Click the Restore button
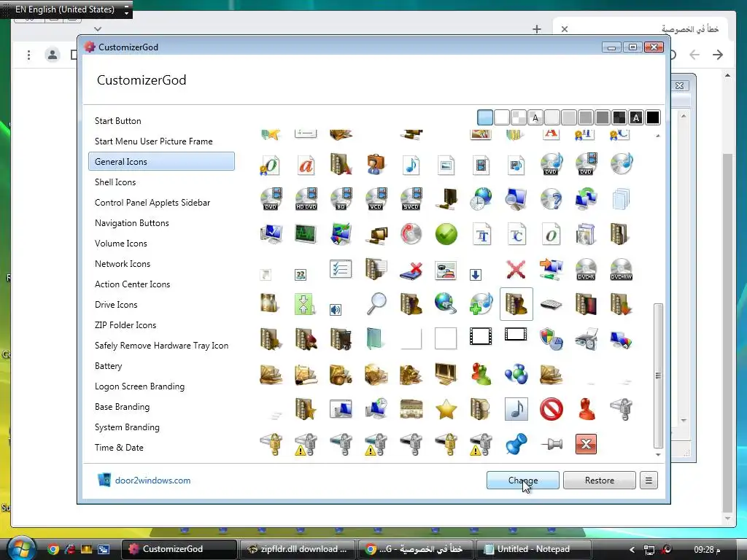This screenshot has height=560, width=747. pos(600,480)
